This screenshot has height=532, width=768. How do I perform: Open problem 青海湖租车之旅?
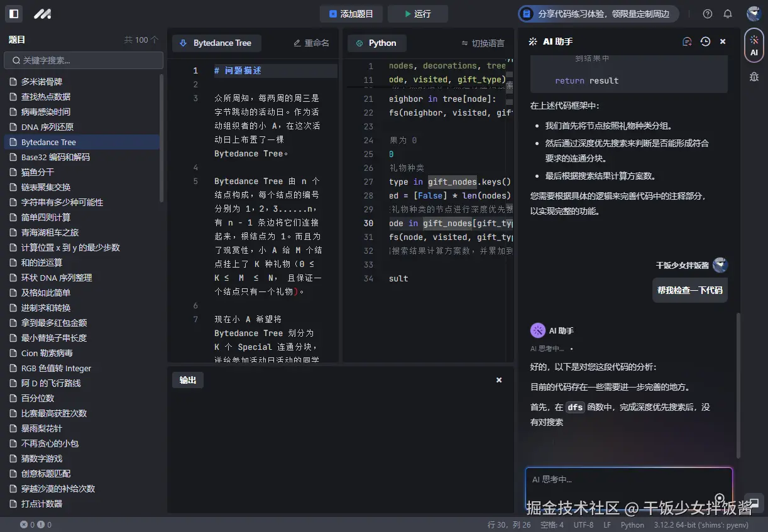click(82, 232)
